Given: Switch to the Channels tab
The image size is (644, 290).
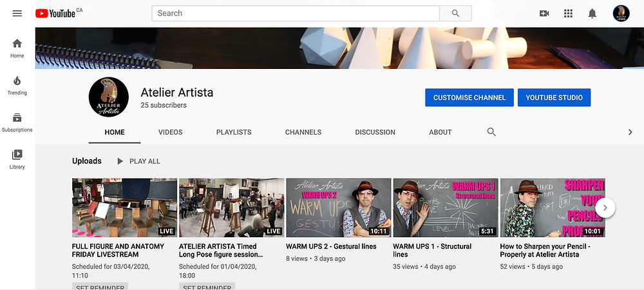Looking at the screenshot, I should point(303,132).
